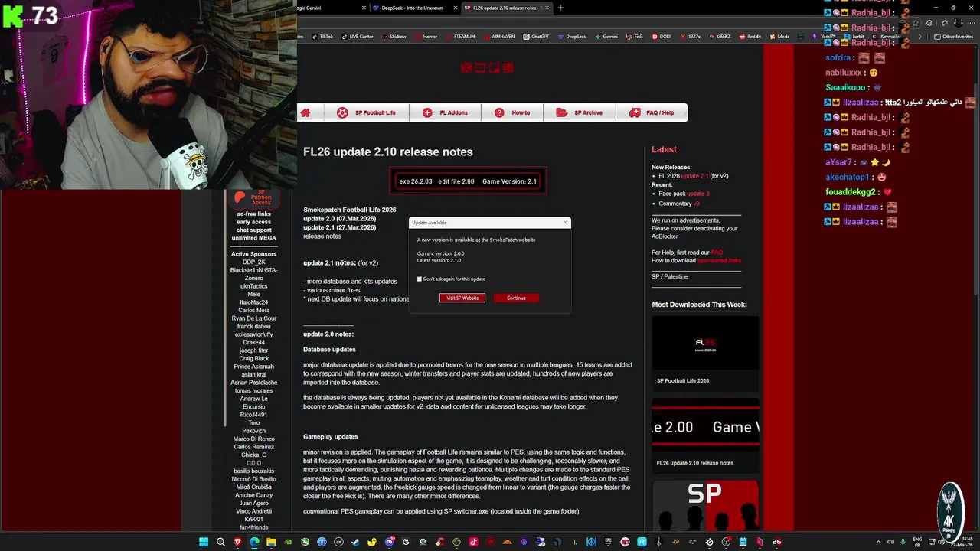Screen dimensions: 980x551
Task: Expand the Other favorites folder
Action: (x=954, y=37)
